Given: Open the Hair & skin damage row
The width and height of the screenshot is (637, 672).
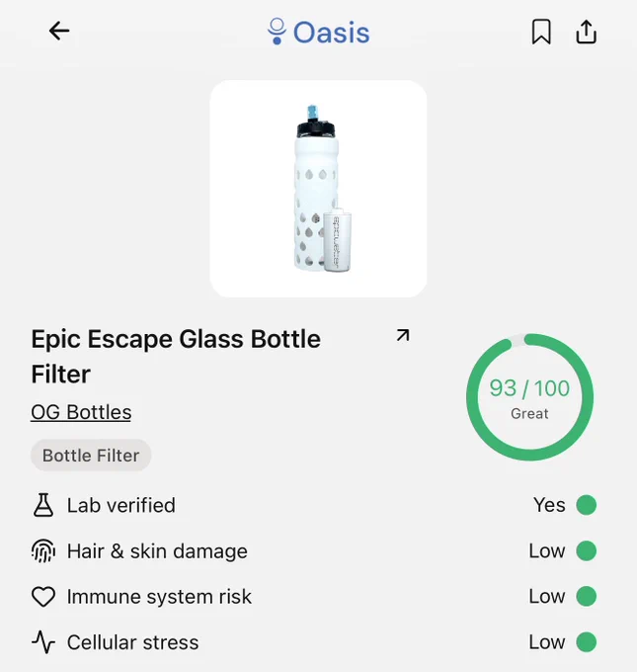Looking at the screenshot, I should click(x=314, y=550).
